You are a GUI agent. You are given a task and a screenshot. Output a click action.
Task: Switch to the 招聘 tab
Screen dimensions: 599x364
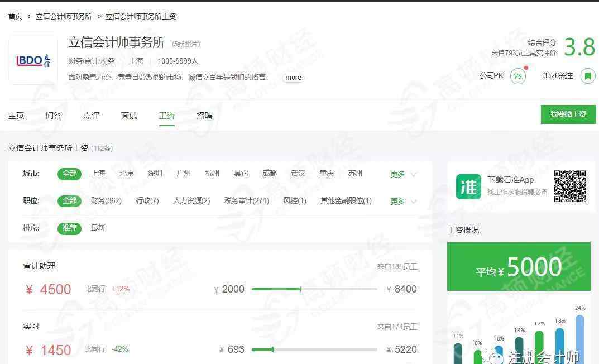click(204, 116)
